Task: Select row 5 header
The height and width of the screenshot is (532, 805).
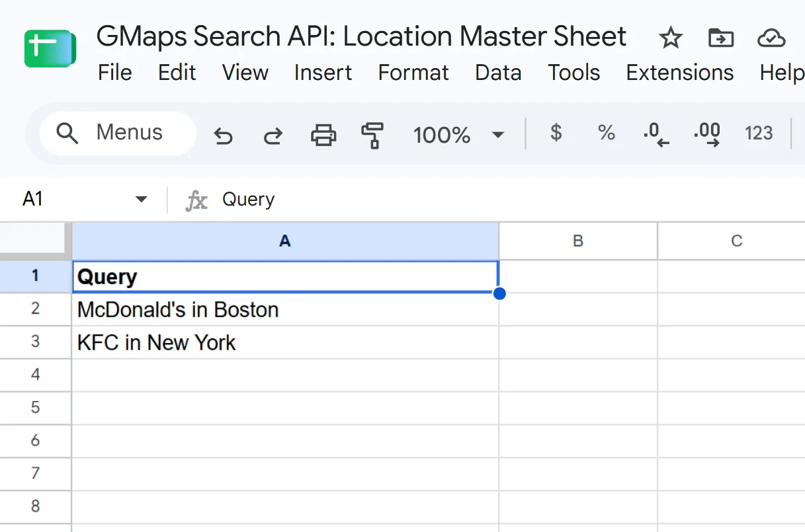Action: tap(35, 408)
